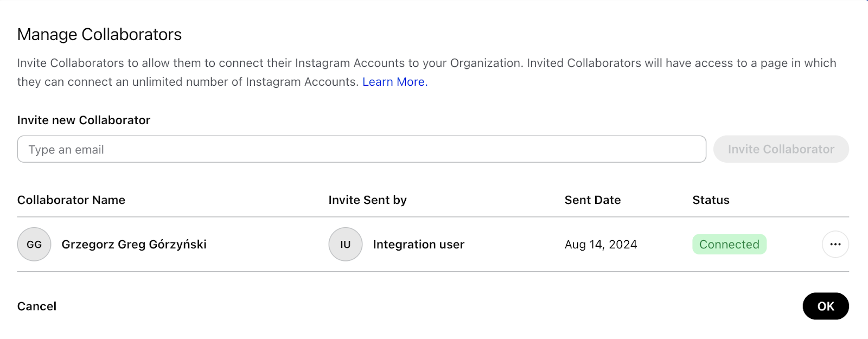868x339 pixels.
Task: Click the GG avatar circle
Action: [34, 244]
